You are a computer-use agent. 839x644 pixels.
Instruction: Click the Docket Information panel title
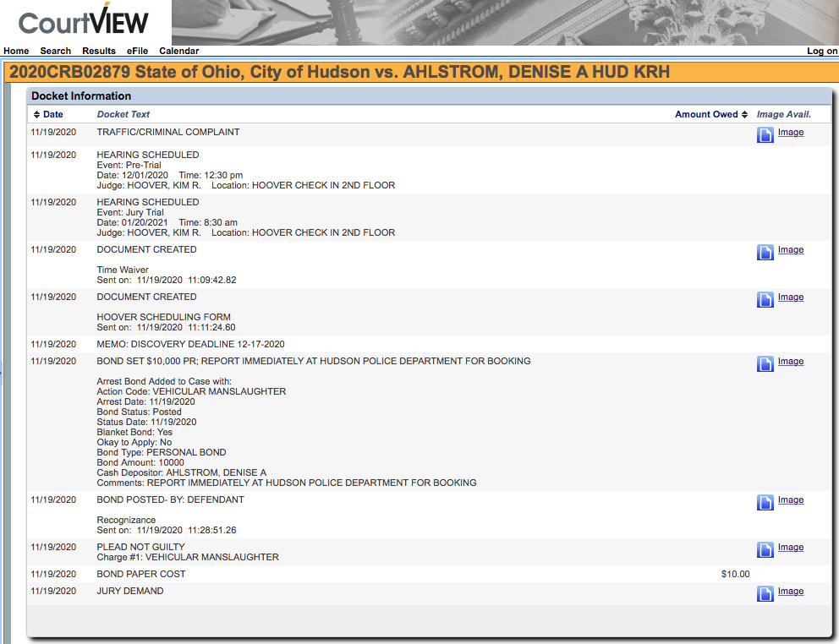point(81,96)
